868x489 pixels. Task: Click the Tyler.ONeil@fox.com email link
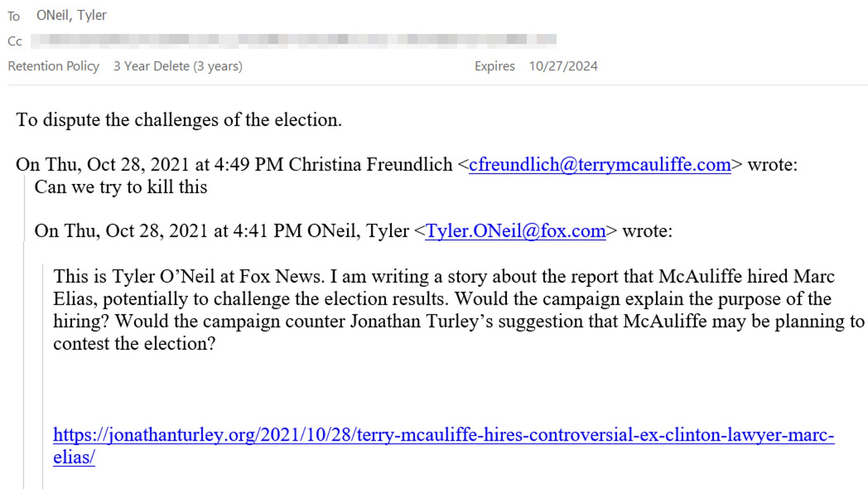[x=515, y=231]
